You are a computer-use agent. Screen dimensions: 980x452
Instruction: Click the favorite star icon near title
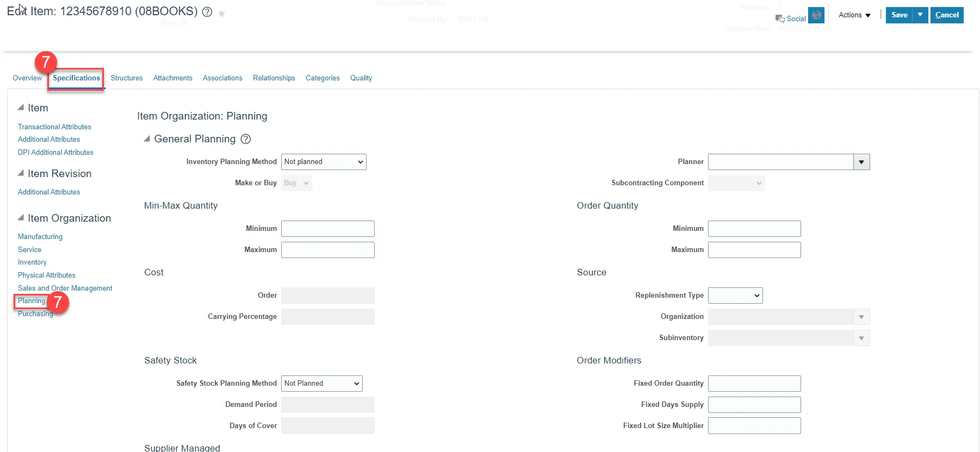(x=221, y=14)
